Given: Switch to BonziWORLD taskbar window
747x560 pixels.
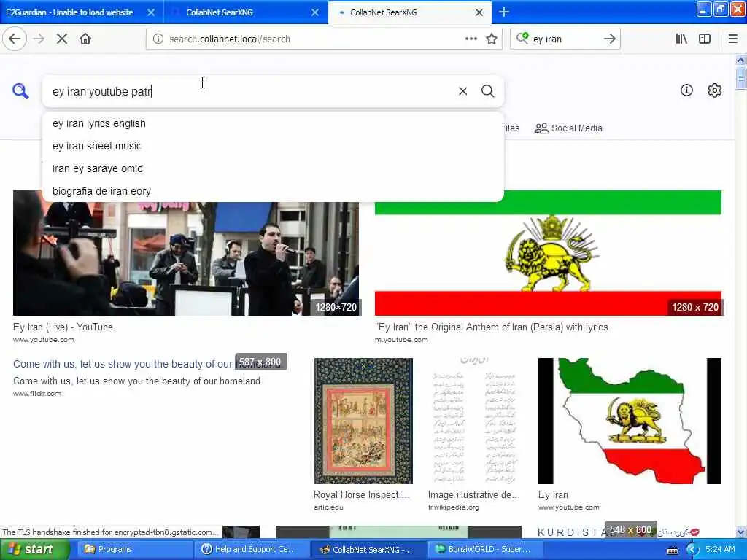Looking at the screenshot, I should pyautogui.click(x=484, y=550).
